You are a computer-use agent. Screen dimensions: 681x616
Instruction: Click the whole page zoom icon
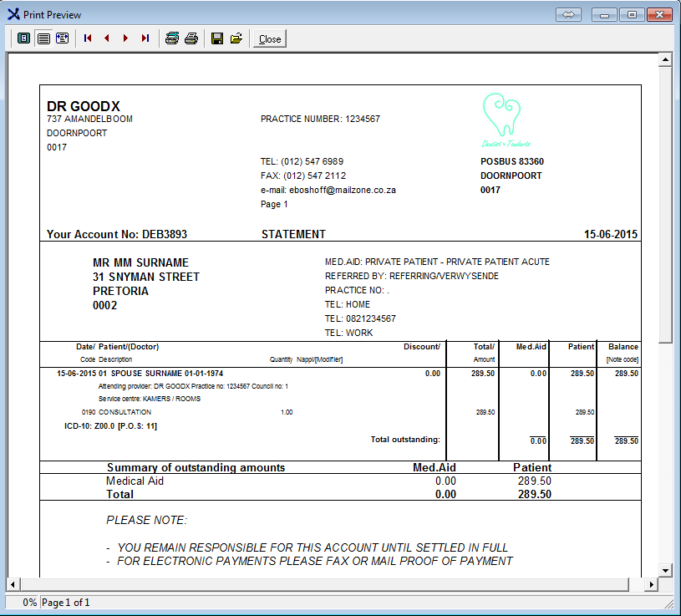[x=23, y=38]
